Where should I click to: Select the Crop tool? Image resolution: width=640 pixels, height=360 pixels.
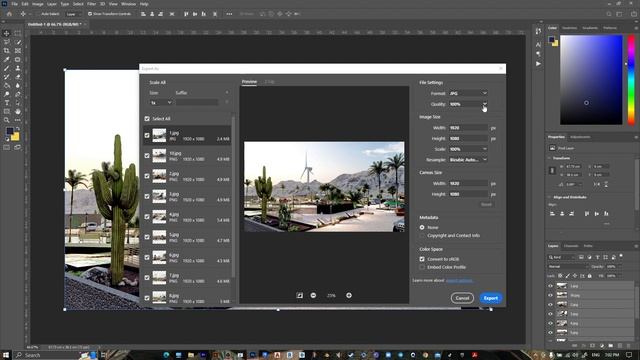click(7, 51)
